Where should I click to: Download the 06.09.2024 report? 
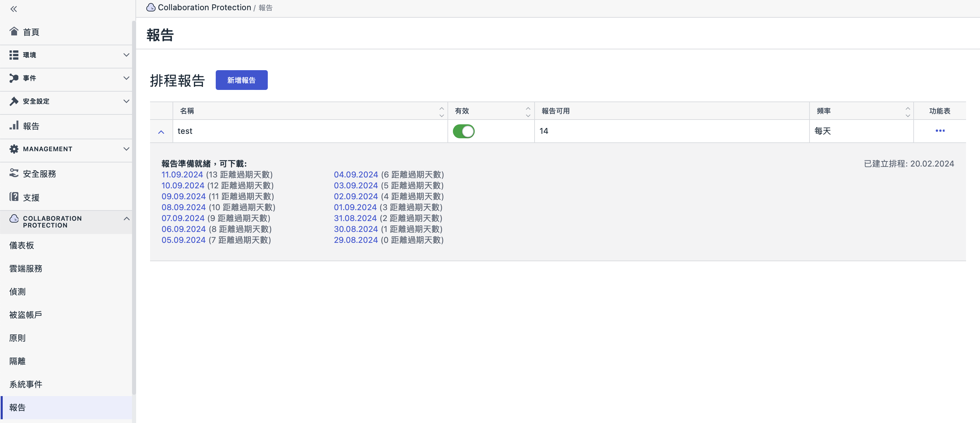[x=183, y=229]
